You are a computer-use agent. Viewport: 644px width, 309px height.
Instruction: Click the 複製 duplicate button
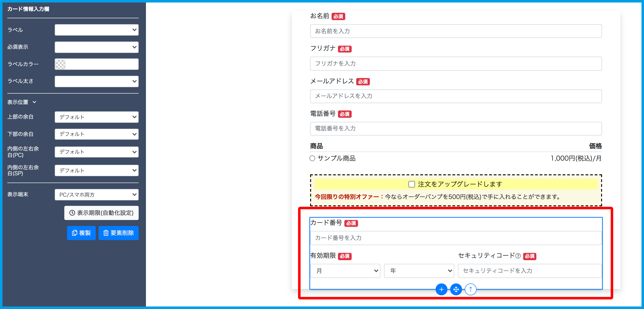click(x=81, y=233)
